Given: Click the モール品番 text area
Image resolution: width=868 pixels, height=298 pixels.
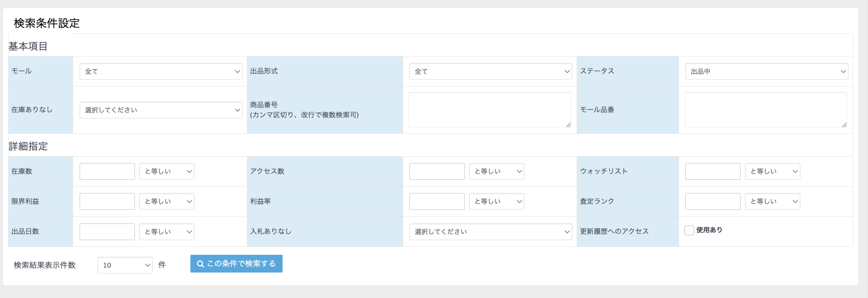Looking at the screenshot, I should [x=766, y=110].
